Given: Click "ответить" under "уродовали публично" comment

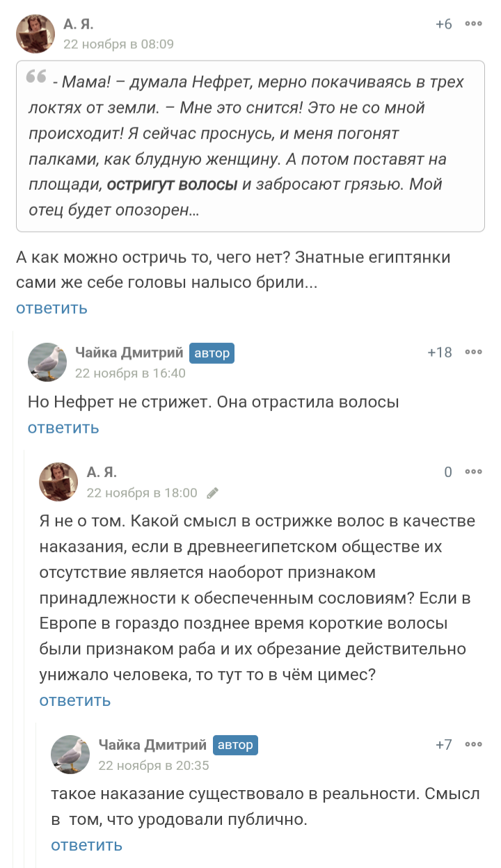Looking at the screenshot, I should click(87, 845).
